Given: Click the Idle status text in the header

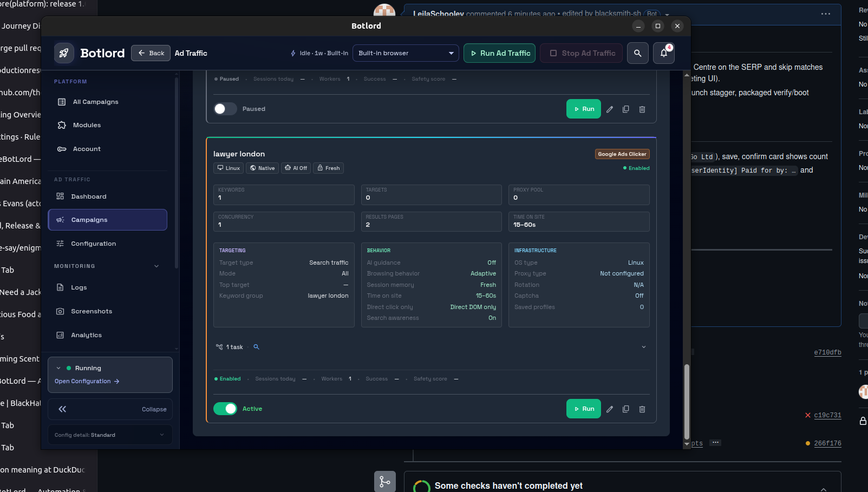Looking at the screenshot, I should click(324, 53).
